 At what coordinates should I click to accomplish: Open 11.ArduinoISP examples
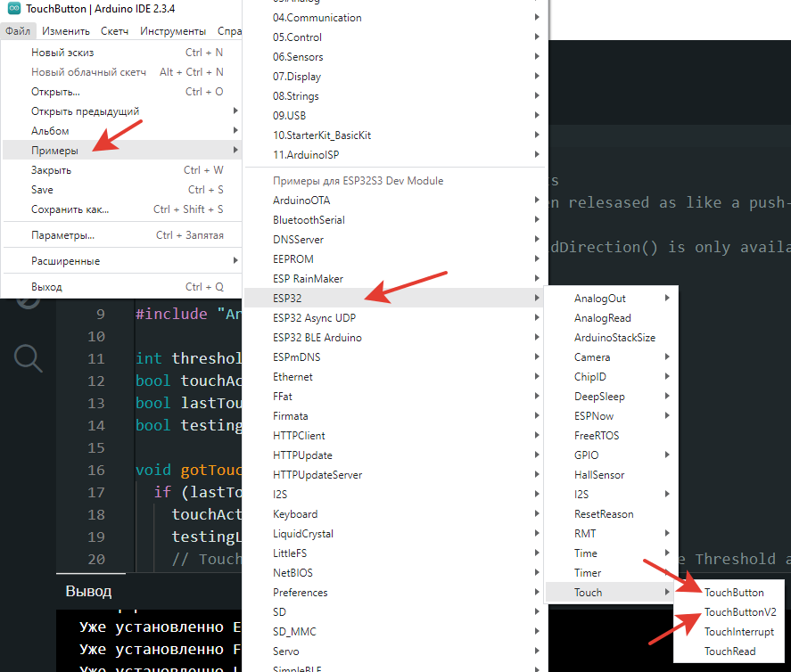394,155
